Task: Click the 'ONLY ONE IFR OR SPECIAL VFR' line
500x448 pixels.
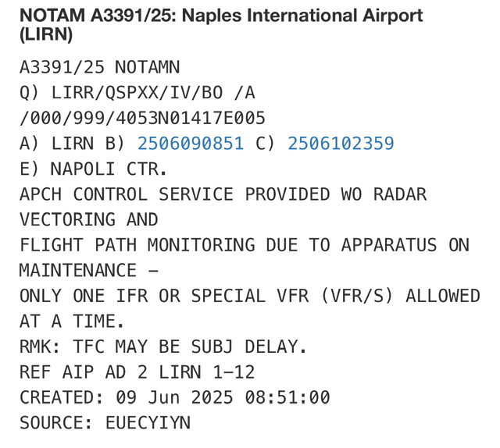Action: pyautogui.click(x=250, y=296)
